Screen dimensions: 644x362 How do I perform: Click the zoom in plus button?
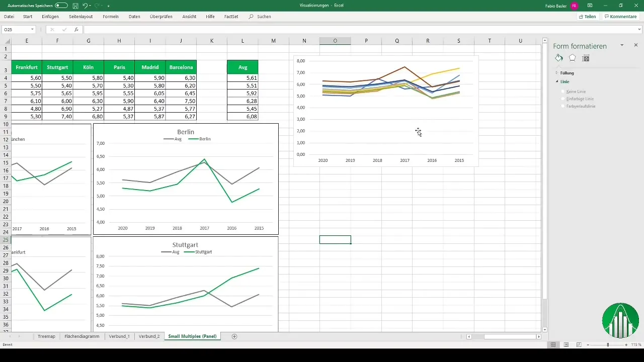click(626, 345)
